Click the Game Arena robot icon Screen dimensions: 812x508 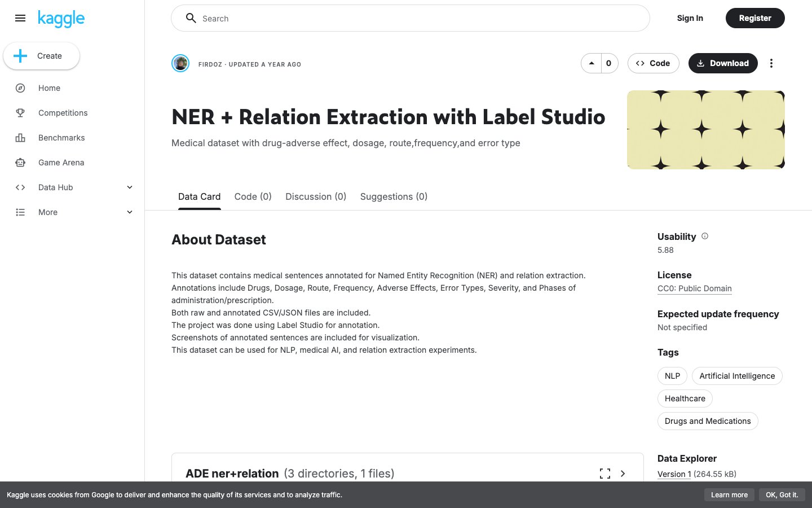[20, 163]
